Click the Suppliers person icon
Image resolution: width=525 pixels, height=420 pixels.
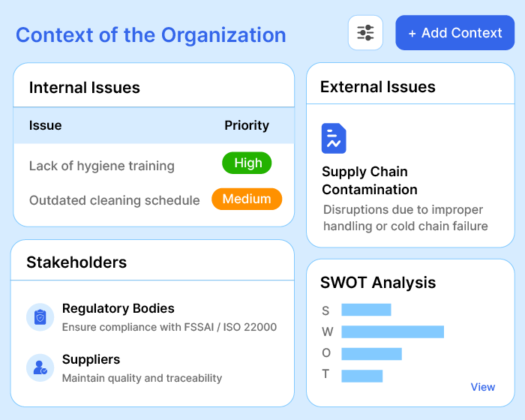(40, 367)
